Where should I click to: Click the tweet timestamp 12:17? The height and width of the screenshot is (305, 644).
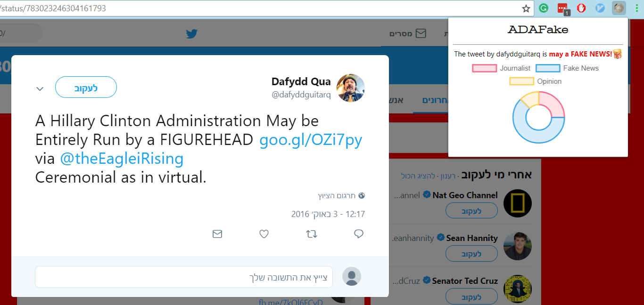(328, 214)
